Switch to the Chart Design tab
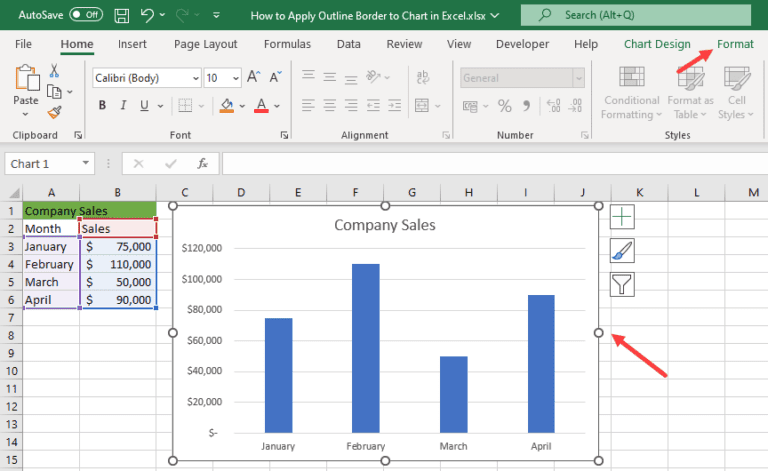Viewport: 768px width, 471px height. [x=657, y=44]
